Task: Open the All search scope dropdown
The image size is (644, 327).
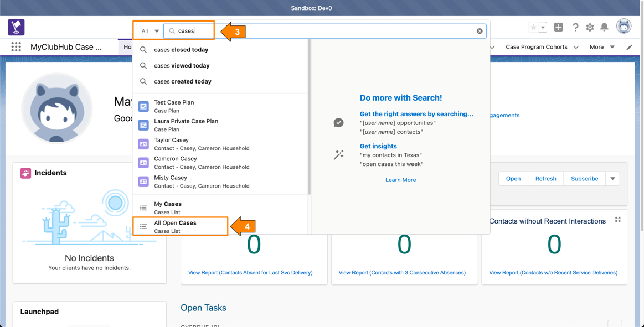Action: pyautogui.click(x=150, y=31)
